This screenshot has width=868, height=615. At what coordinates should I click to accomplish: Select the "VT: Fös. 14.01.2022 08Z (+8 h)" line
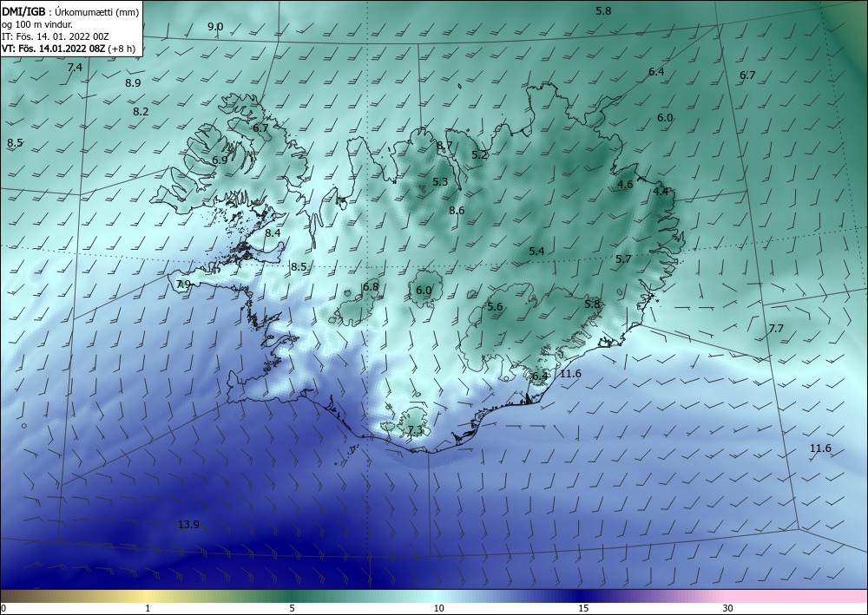click(69, 48)
